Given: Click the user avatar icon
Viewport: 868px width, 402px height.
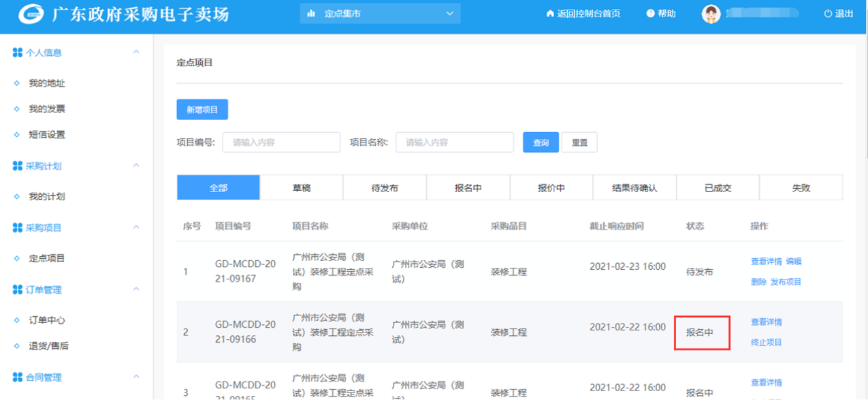Looking at the screenshot, I should pos(711,14).
